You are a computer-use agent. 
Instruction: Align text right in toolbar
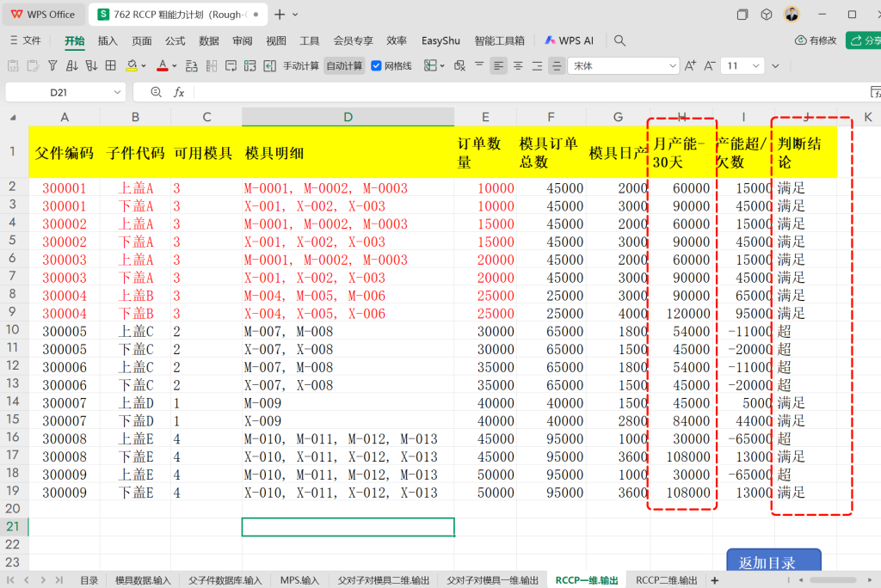pos(537,65)
